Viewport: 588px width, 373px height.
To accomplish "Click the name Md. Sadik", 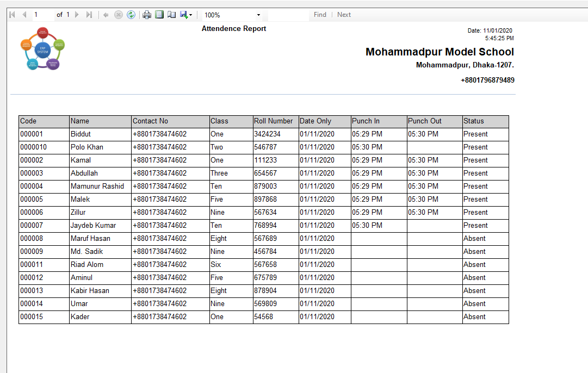I will [86, 252].
